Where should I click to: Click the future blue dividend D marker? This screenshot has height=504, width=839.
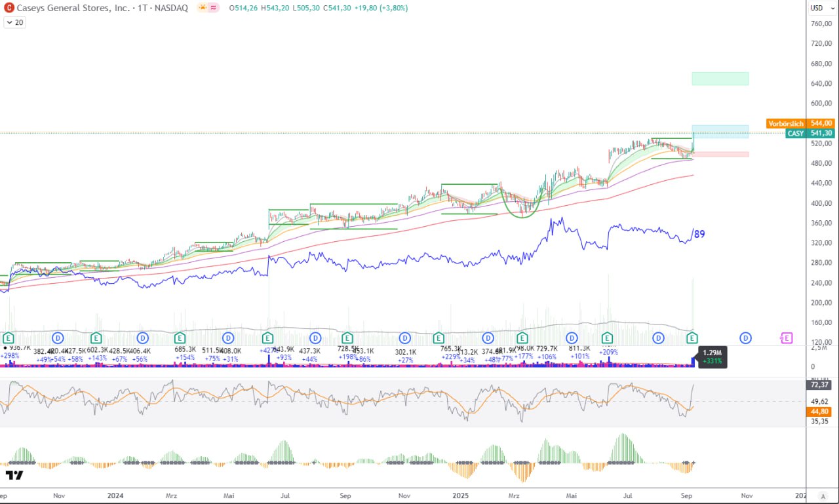click(745, 338)
